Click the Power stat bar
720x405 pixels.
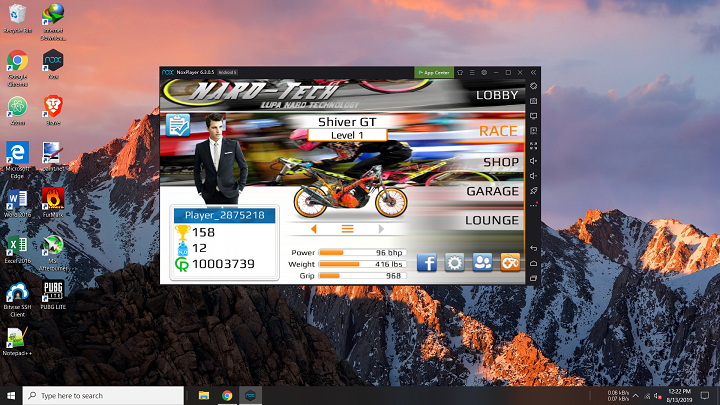click(x=362, y=253)
